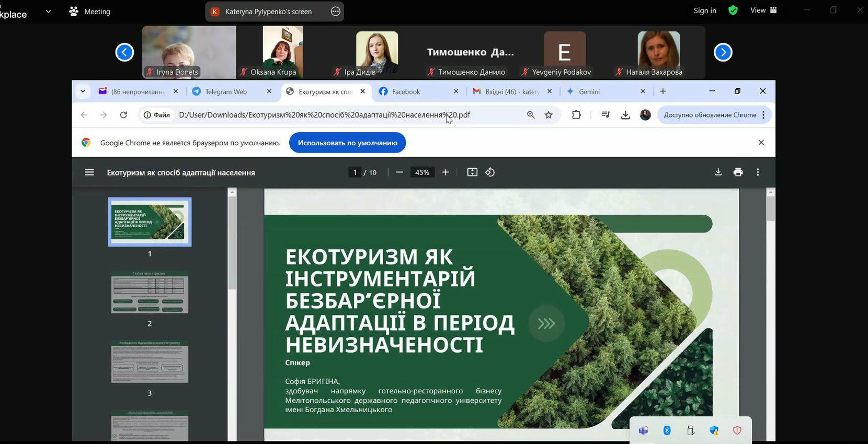Screen dimensions: 868x444
Task: Click the fit to page icon
Action: pos(472,172)
